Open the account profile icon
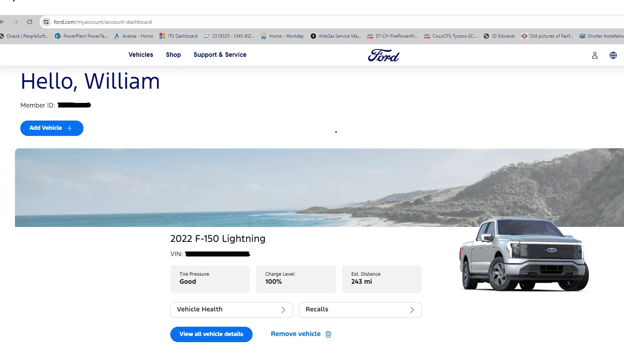624x364 pixels. coord(594,55)
